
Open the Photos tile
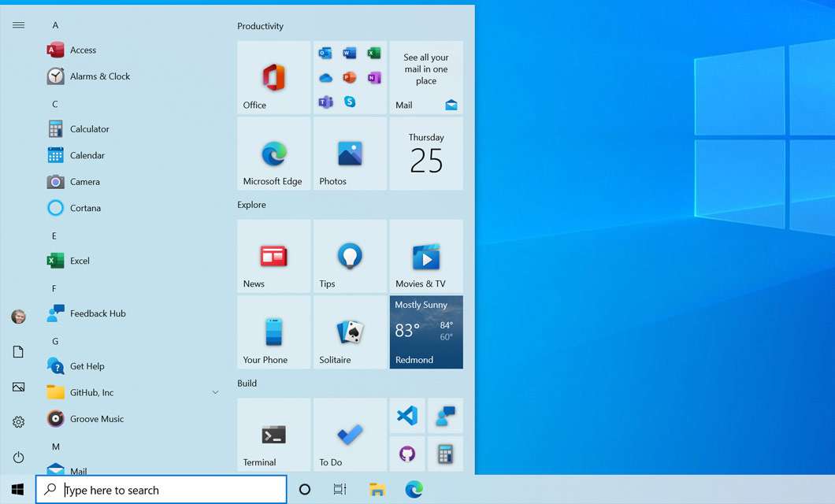350,154
